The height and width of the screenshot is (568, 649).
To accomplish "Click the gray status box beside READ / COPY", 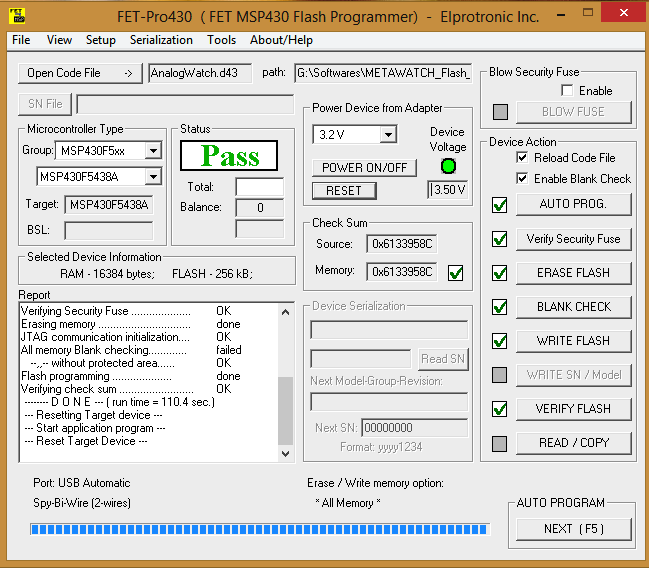I will pyautogui.click(x=500, y=443).
